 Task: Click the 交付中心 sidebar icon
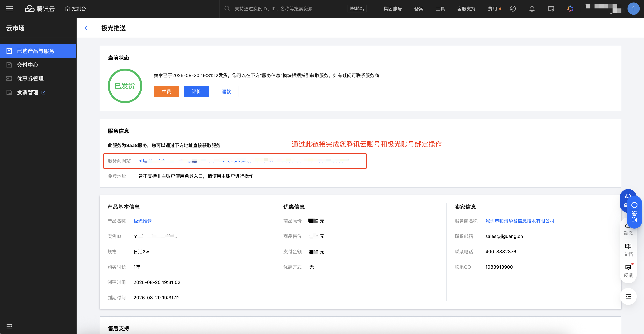9,65
